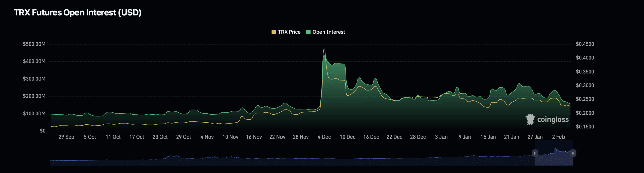The height and width of the screenshot is (173, 644).
Task: Click the 22 Dec date label
Action: (x=394, y=137)
